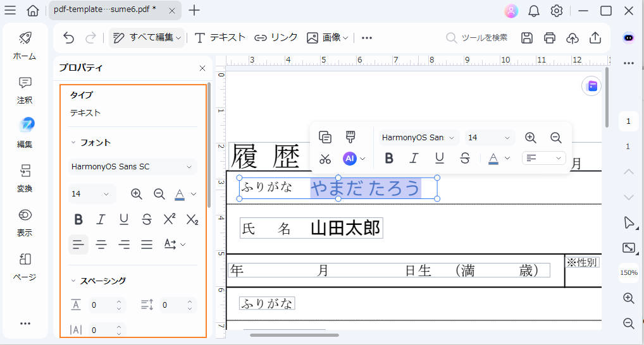
Task: Copy with floating toolbar copy icon
Action: 325,137
